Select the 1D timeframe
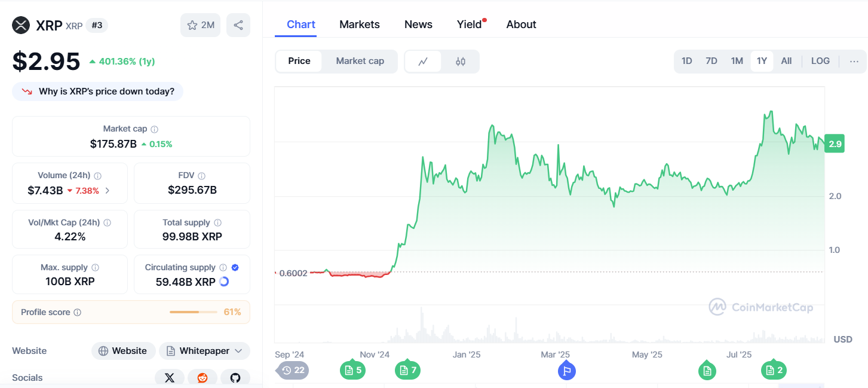Viewport: 868px width, 388px height. point(686,60)
